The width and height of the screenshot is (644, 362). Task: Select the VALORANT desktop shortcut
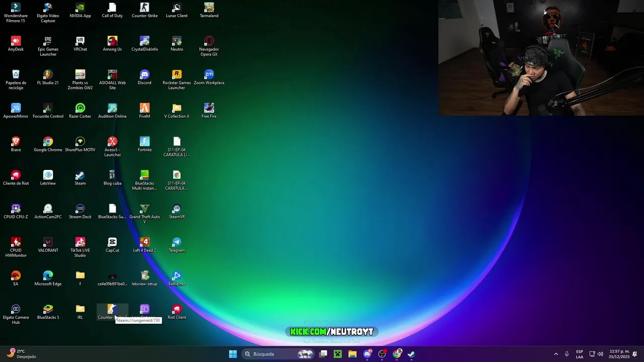pos(48,245)
